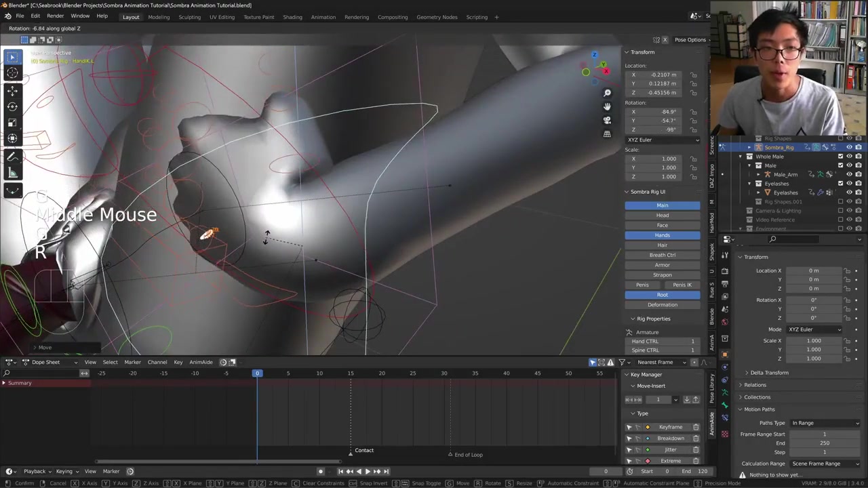Choose the Measure tool

(x=12, y=173)
